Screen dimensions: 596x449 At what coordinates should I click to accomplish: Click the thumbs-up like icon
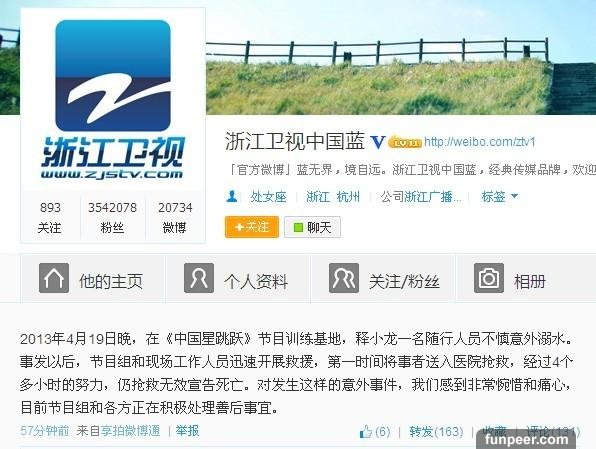tap(365, 432)
